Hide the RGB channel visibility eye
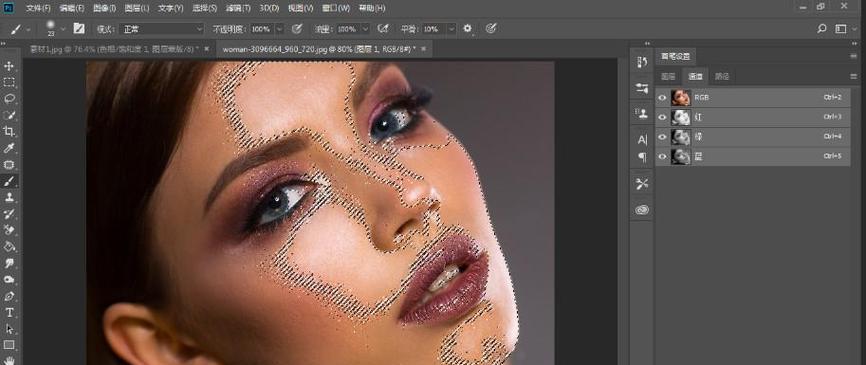Viewport: 866px width, 365px height. [662, 98]
